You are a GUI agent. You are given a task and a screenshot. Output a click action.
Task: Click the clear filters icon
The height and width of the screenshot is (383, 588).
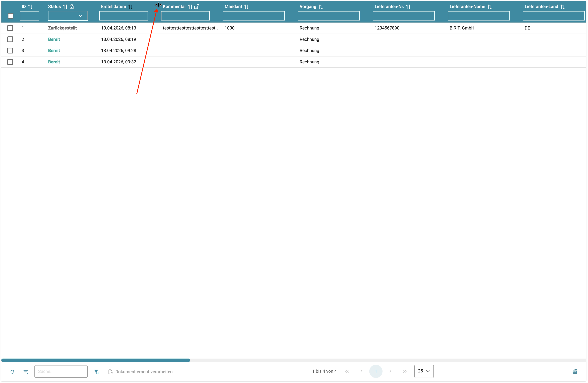(x=26, y=372)
